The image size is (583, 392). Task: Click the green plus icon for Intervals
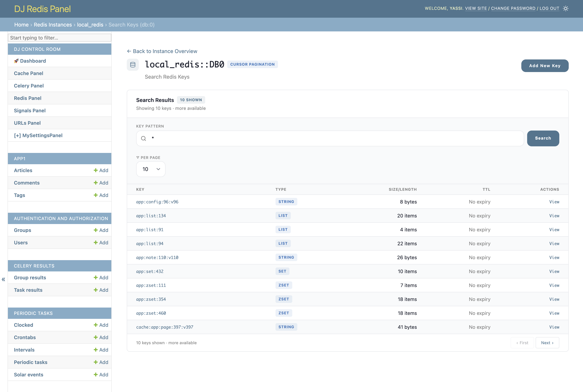pos(96,350)
